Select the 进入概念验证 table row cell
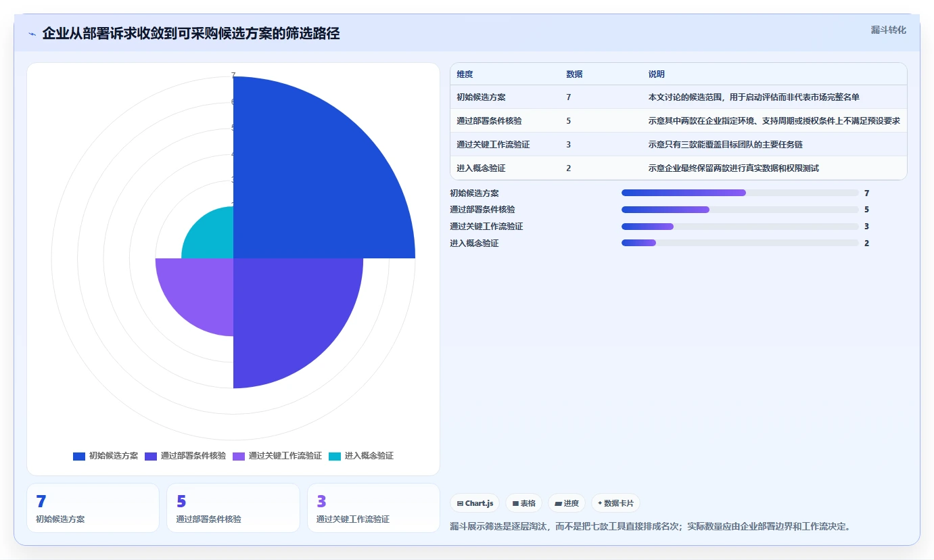The height and width of the screenshot is (560, 934). pyautogui.click(x=481, y=168)
